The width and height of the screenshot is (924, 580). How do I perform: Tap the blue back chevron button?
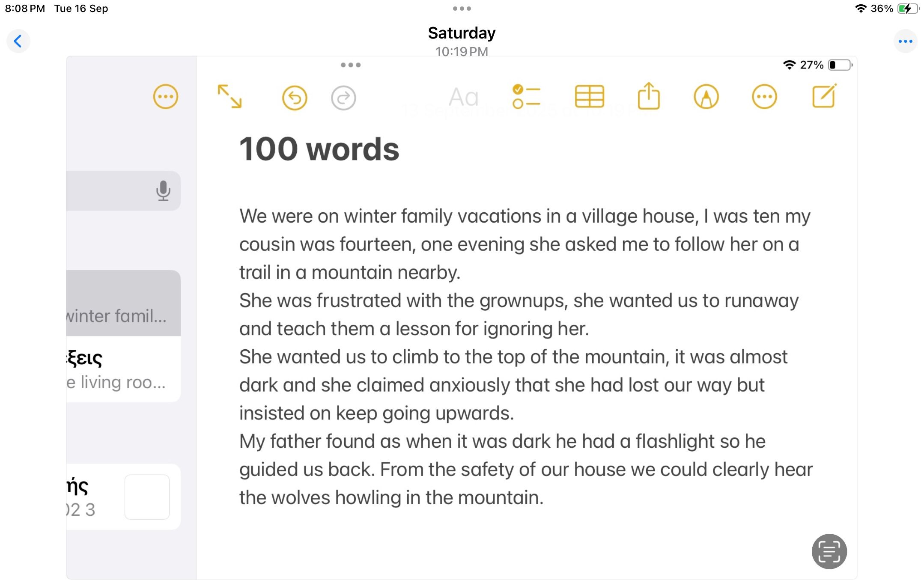point(18,42)
